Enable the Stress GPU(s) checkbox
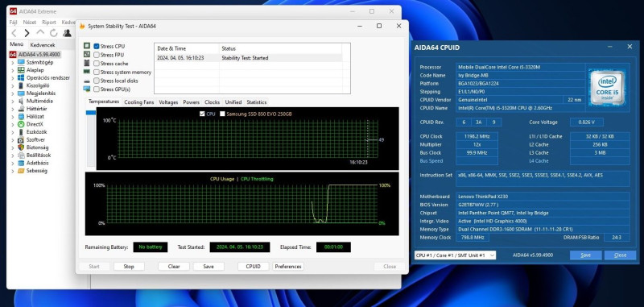Screen dimensions: 644x307 click(97, 89)
